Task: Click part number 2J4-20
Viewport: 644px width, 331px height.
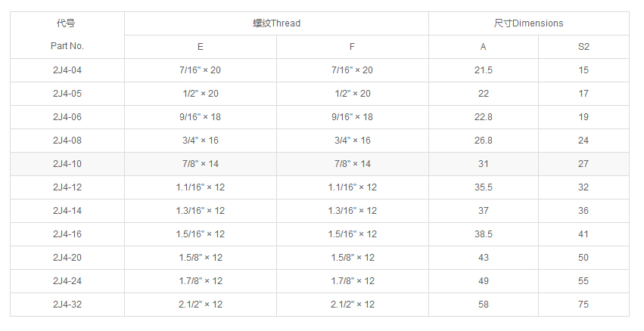Action: (x=67, y=258)
